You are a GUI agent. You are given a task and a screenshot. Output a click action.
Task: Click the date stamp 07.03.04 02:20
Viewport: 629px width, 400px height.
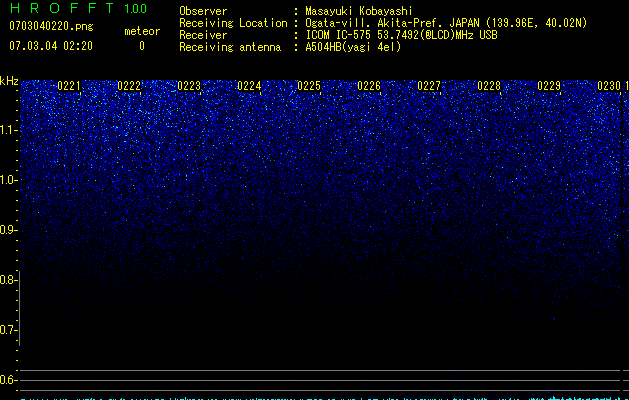click(51, 46)
